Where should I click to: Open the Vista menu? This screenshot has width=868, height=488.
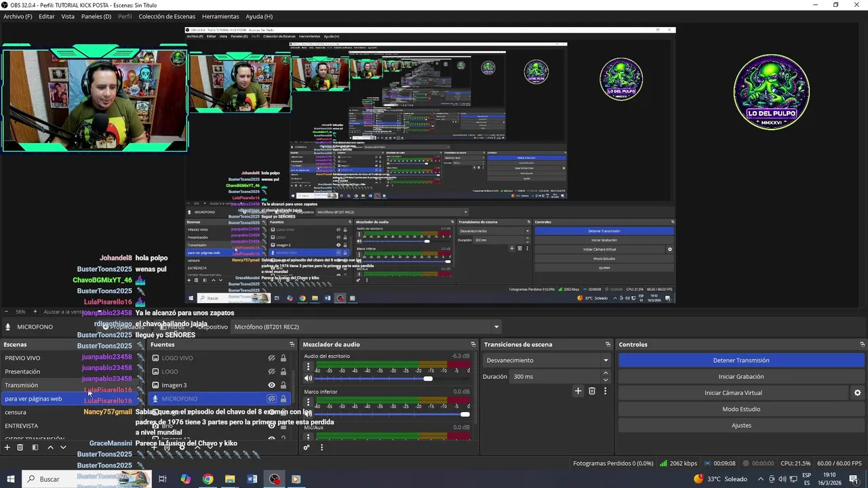point(68,16)
